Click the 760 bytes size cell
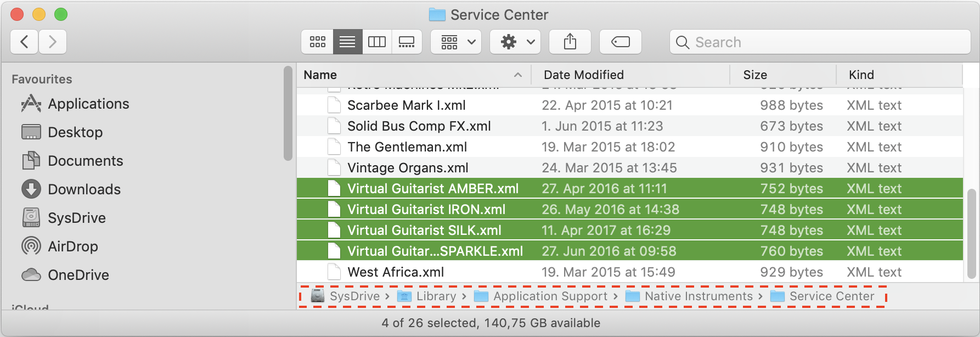Screen dimensions: 980x337 (x=791, y=251)
